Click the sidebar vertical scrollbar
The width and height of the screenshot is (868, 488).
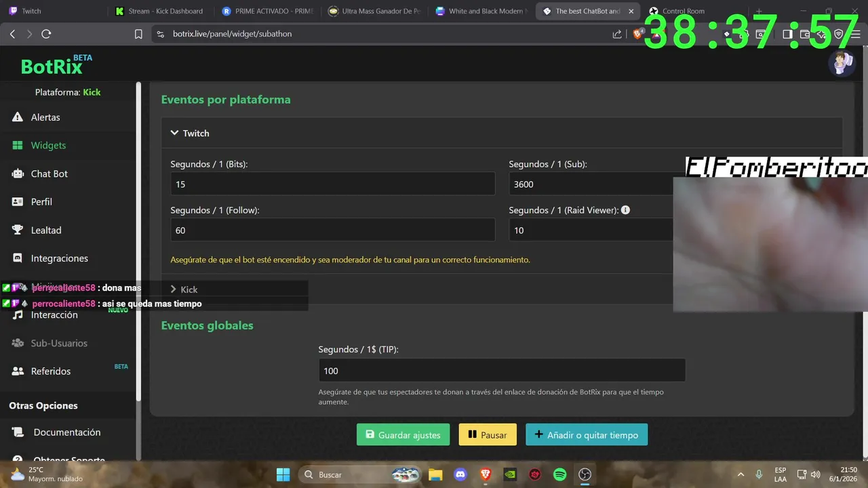click(x=139, y=241)
